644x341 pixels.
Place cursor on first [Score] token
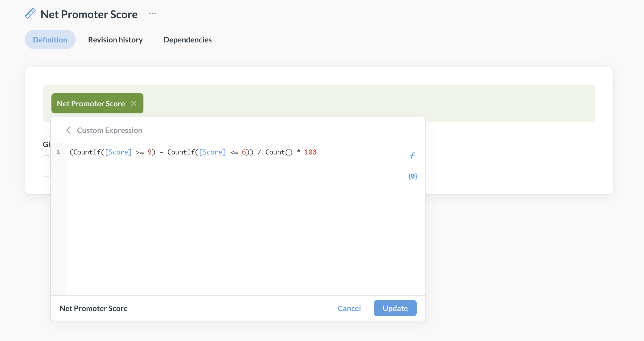pyautogui.click(x=118, y=152)
